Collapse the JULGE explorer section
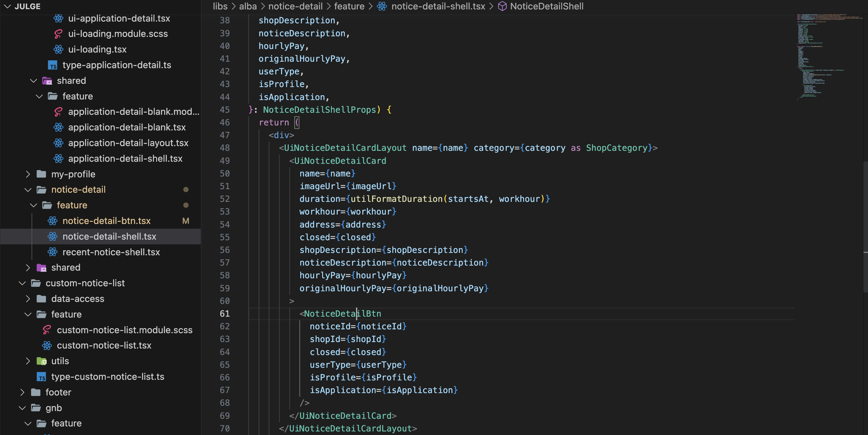This screenshot has height=435, width=868. (7, 6)
